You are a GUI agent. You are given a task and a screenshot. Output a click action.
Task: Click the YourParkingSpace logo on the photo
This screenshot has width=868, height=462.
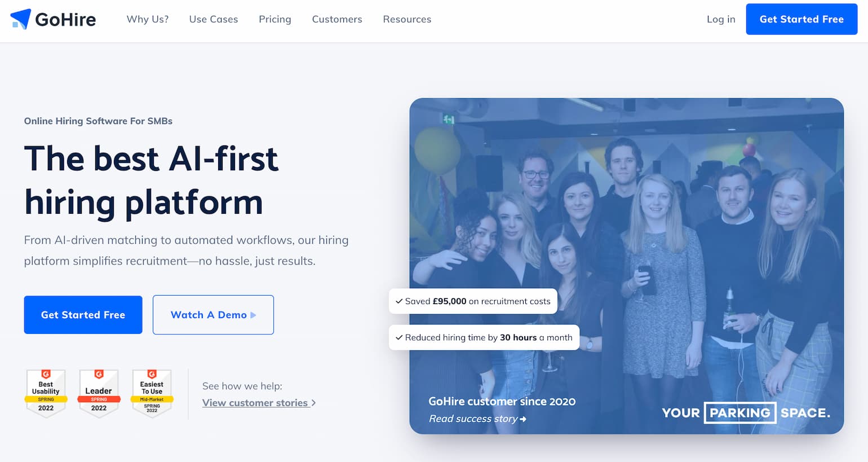pyautogui.click(x=746, y=413)
